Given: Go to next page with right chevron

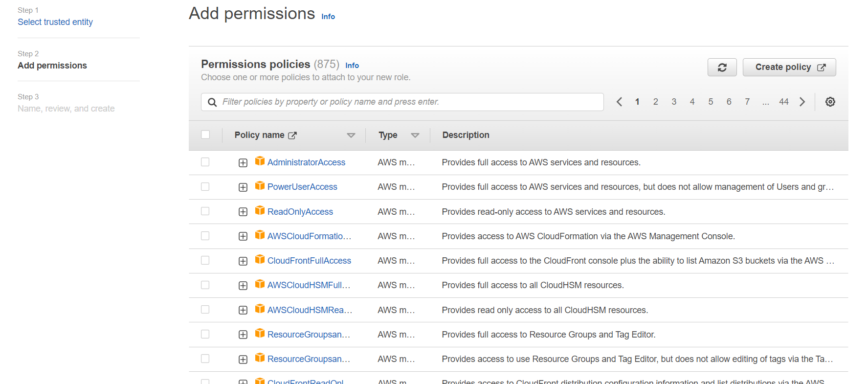Looking at the screenshot, I should tap(802, 102).
